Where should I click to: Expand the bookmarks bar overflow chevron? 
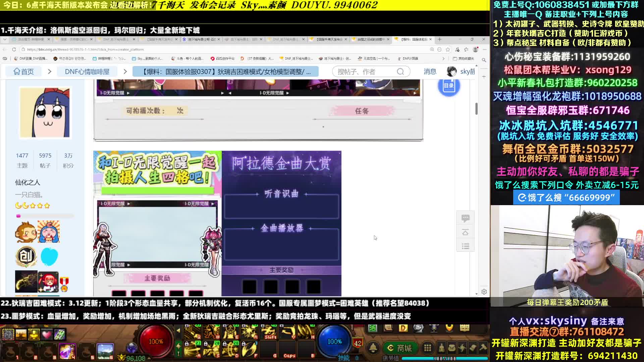[x=443, y=58]
